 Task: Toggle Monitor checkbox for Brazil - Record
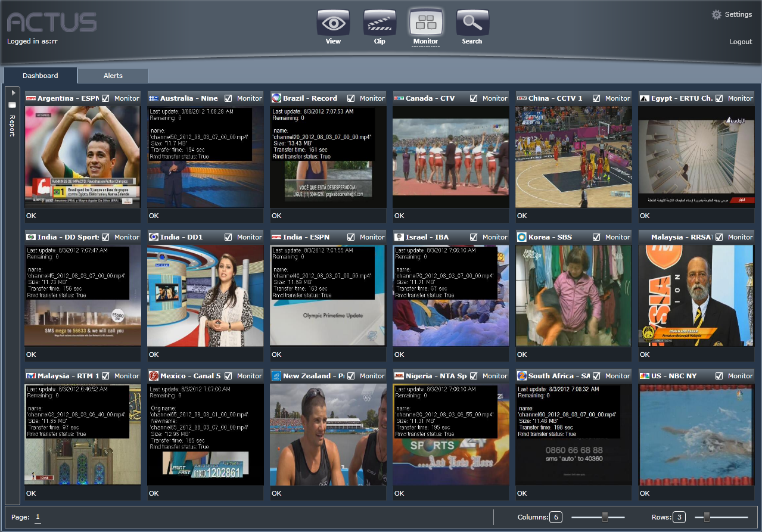(x=351, y=98)
